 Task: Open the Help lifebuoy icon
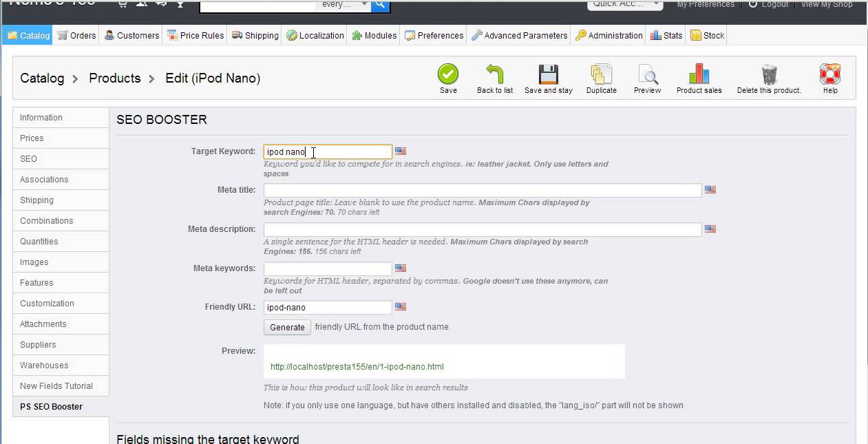830,74
